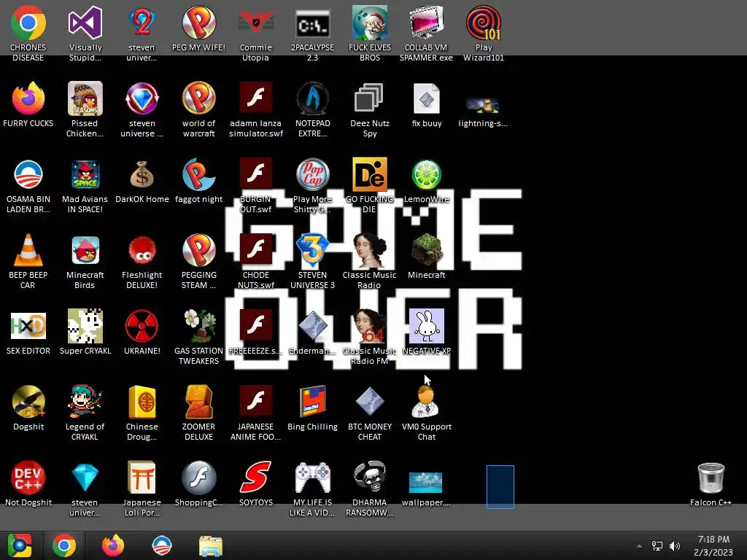Open Firefox from the taskbar
Image resolution: width=747 pixels, height=560 pixels.
(x=113, y=545)
